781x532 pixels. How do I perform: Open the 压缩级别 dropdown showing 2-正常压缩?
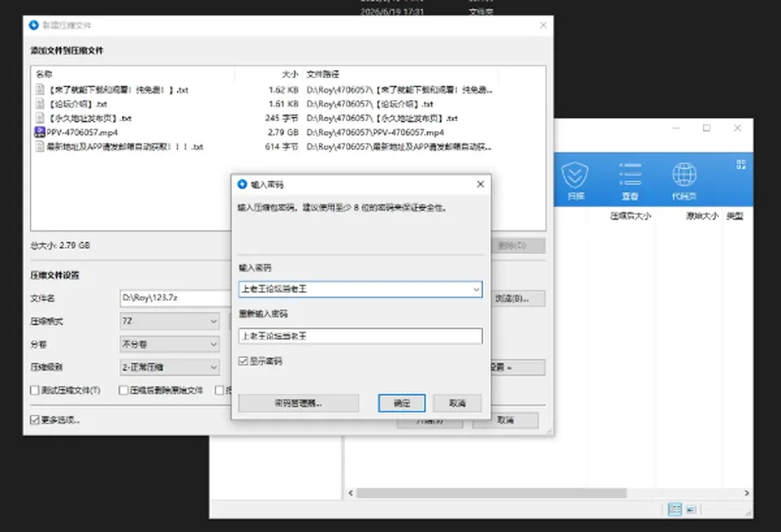(x=169, y=367)
